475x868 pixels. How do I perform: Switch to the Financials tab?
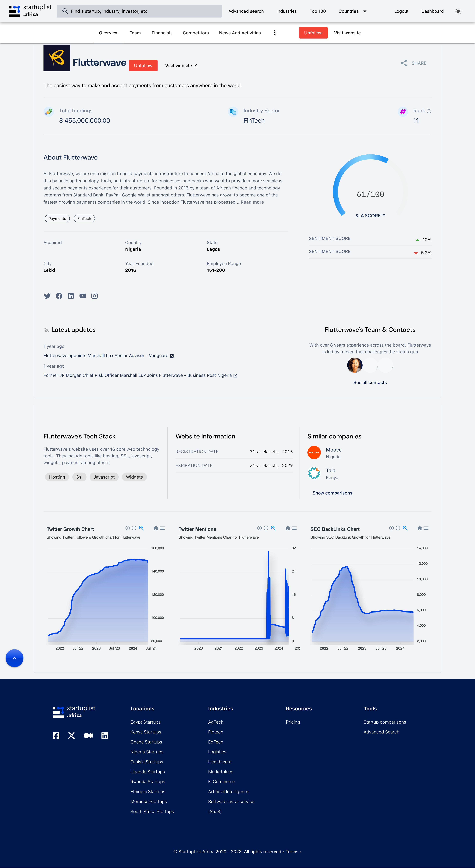pyautogui.click(x=162, y=33)
